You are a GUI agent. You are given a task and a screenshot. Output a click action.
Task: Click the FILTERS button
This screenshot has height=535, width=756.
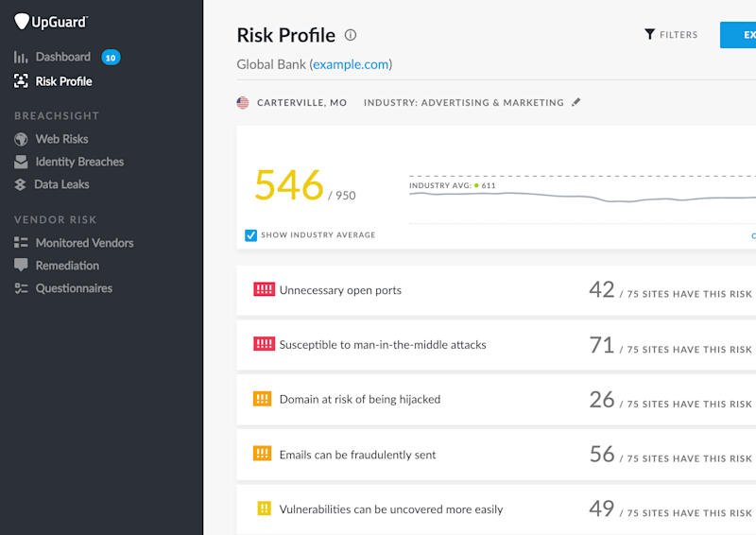coord(671,35)
